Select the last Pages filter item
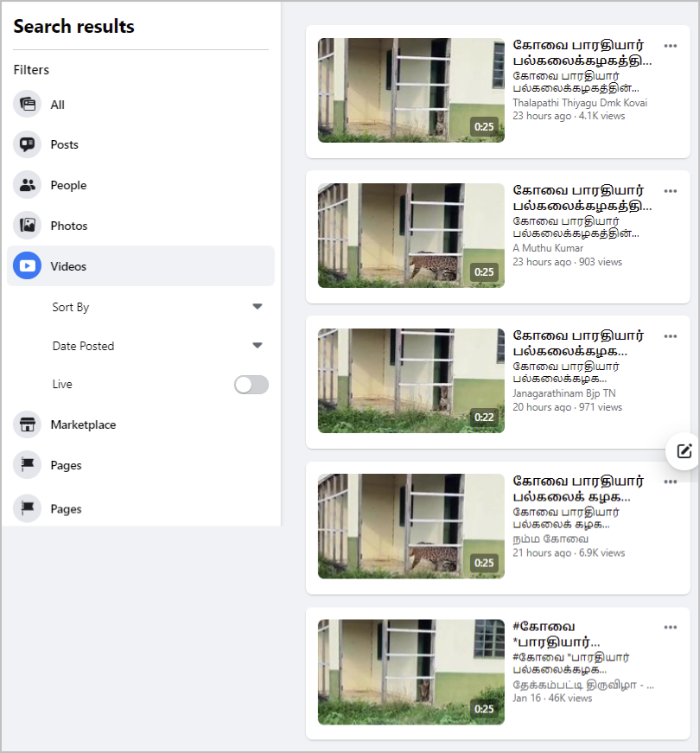700x753 pixels. click(x=141, y=508)
